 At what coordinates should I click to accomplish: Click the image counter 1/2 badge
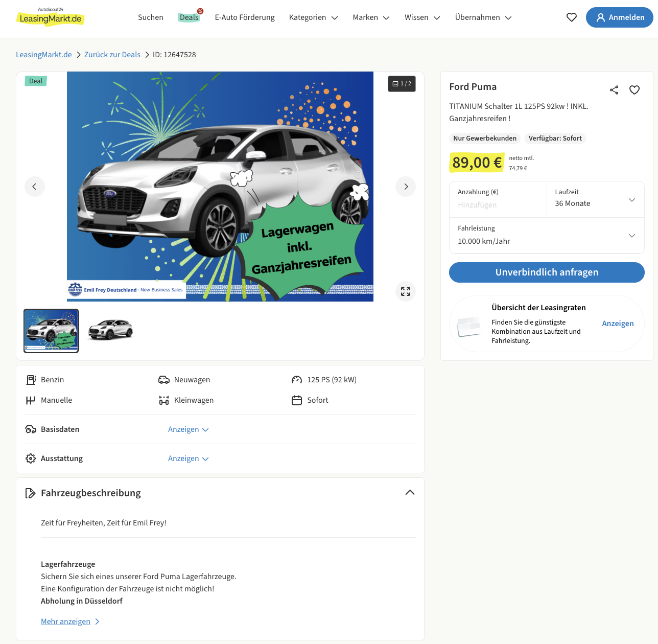(402, 83)
